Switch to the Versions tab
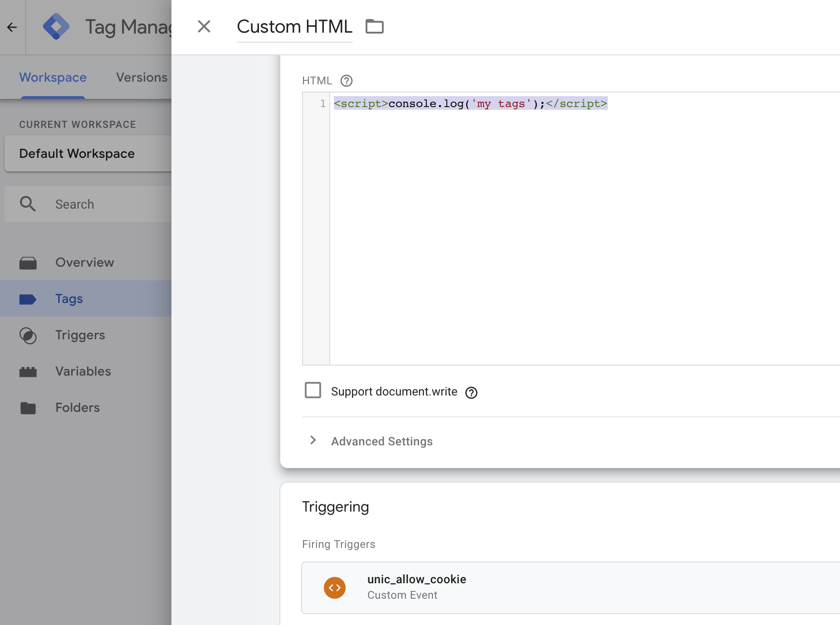Image resolution: width=840 pixels, height=625 pixels. pyautogui.click(x=142, y=78)
